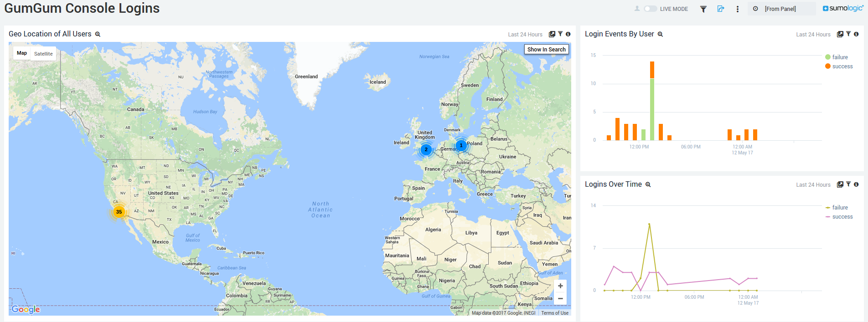Screen dimensions: 868x322
Task: Zoom out on the map
Action: [x=560, y=299]
